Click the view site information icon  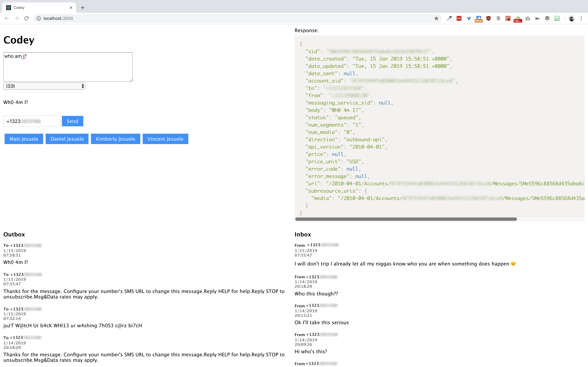coord(39,19)
